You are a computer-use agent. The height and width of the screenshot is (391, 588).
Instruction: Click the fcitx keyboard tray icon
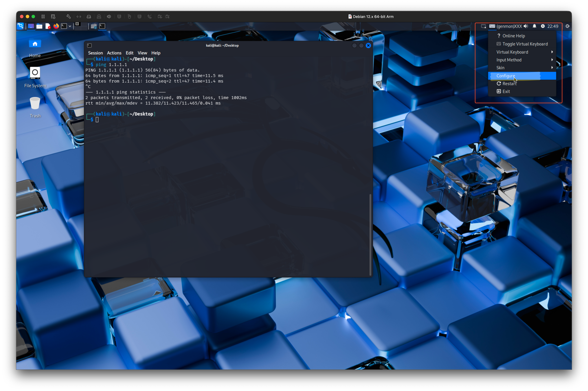pyautogui.click(x=492, y=26)
